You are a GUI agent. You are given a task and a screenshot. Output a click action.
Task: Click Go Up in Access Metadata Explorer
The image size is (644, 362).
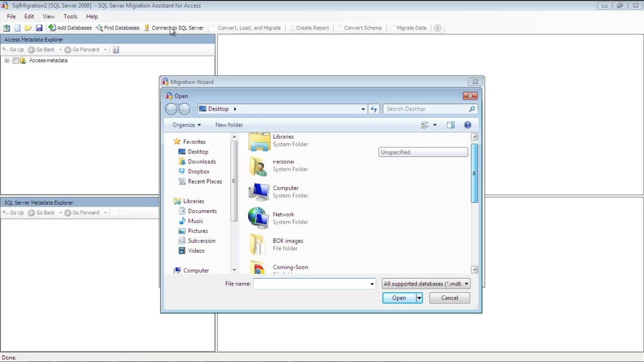pyautogui.click(x=13, y=49)
